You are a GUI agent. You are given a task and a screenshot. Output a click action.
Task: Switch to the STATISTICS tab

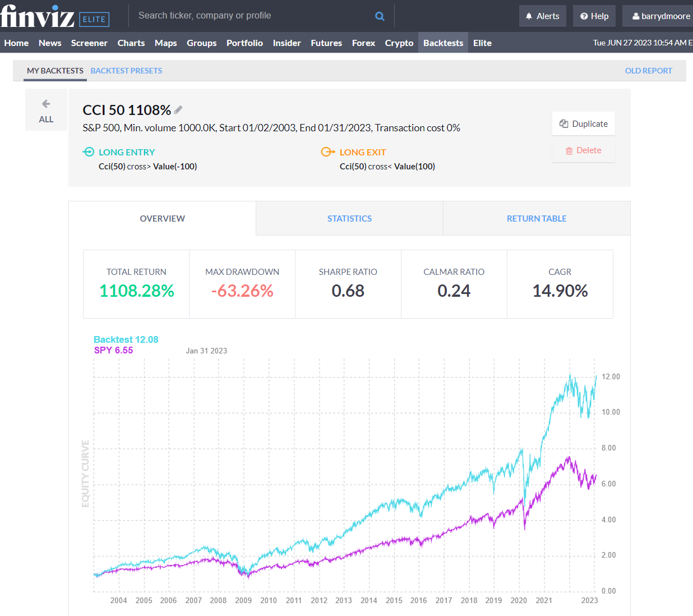tap(349, 218)
